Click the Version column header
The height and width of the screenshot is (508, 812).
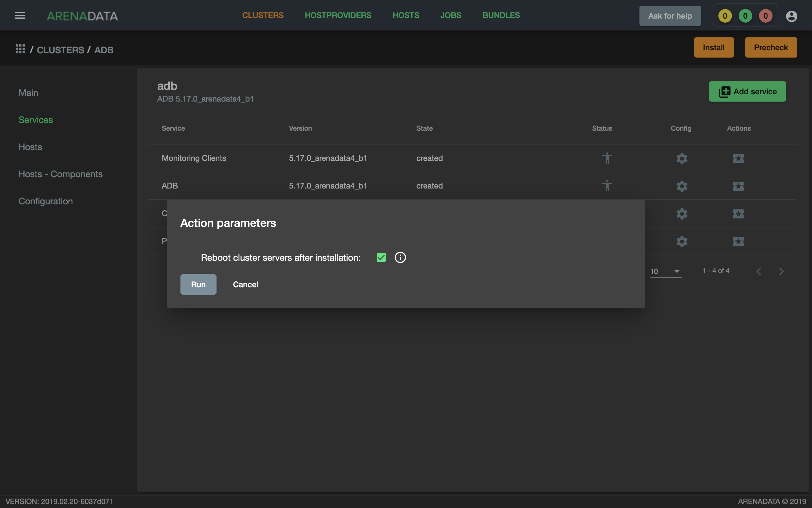pos(300,128)
